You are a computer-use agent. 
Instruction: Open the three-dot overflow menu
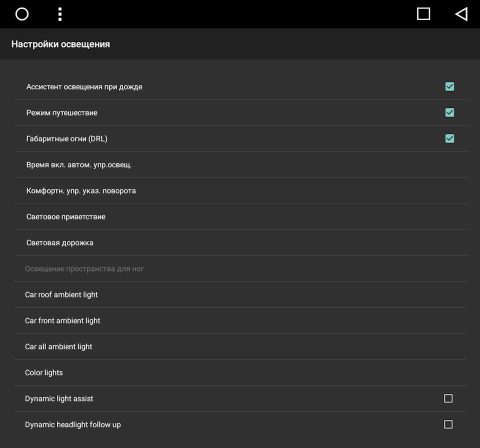pyautogui.click(x=60, y=14)
